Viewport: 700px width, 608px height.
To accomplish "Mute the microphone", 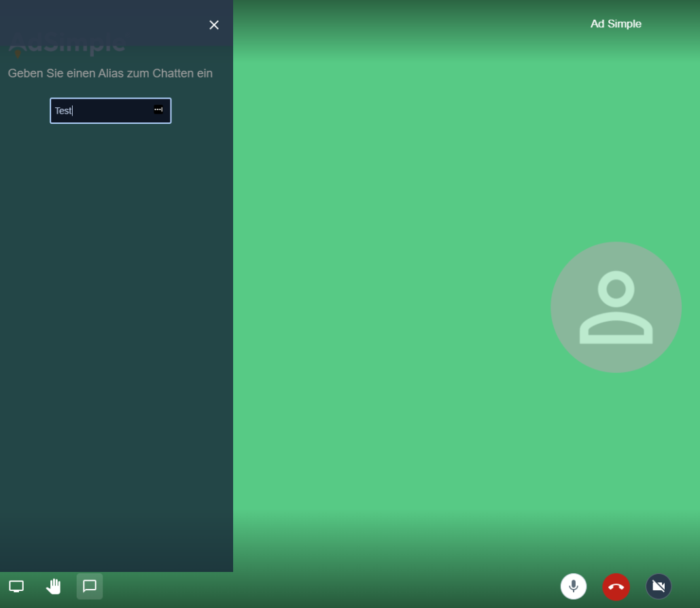I will click(574, 586).
